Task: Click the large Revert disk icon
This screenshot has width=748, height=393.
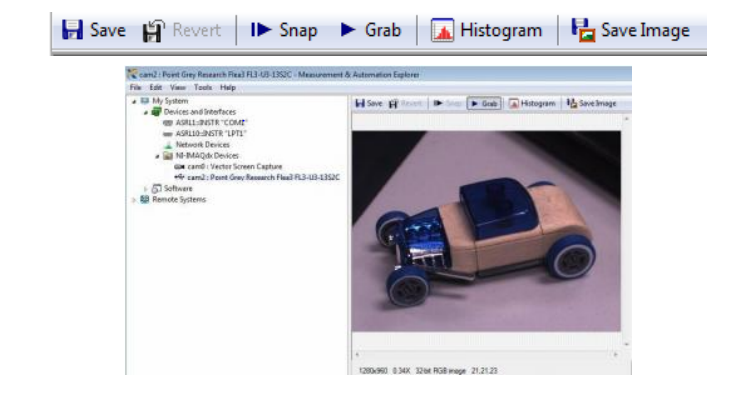Action: click(x=153, y=31)
